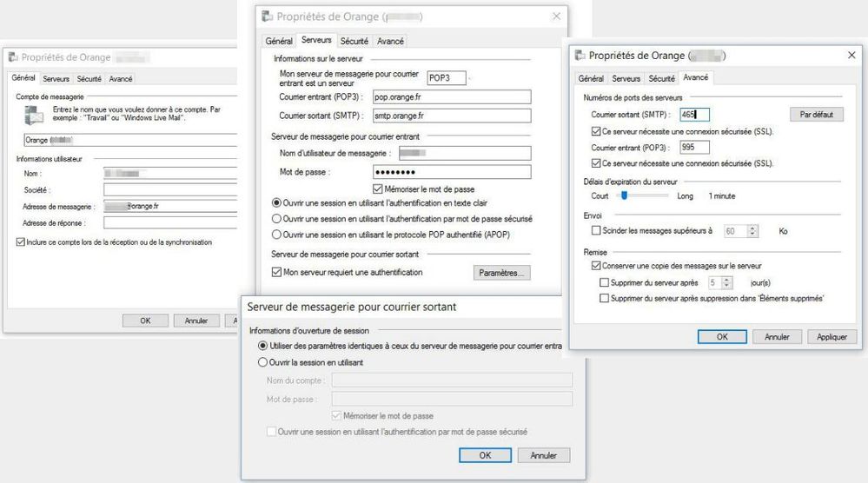The width and height of the screenshot is (868, 483).
Task: Select authentification en texte clair radio option
Action: point(278,202)
